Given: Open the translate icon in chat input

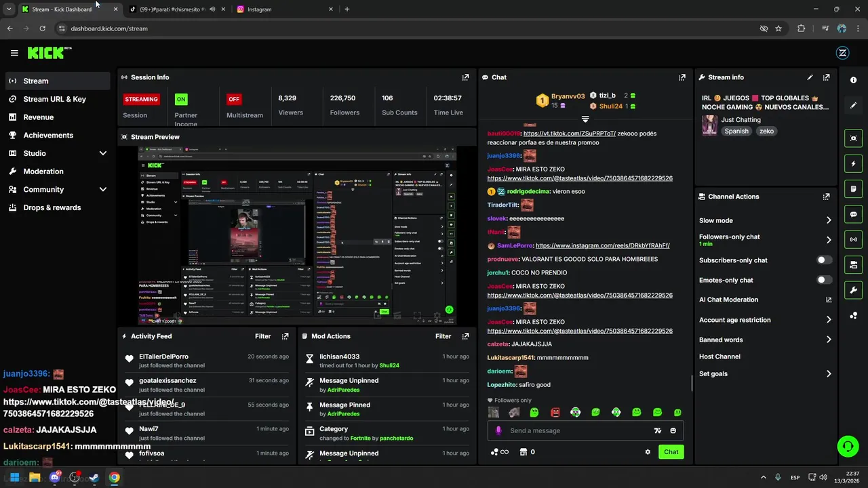Looking at the screenshot, I should pos(657,430).
